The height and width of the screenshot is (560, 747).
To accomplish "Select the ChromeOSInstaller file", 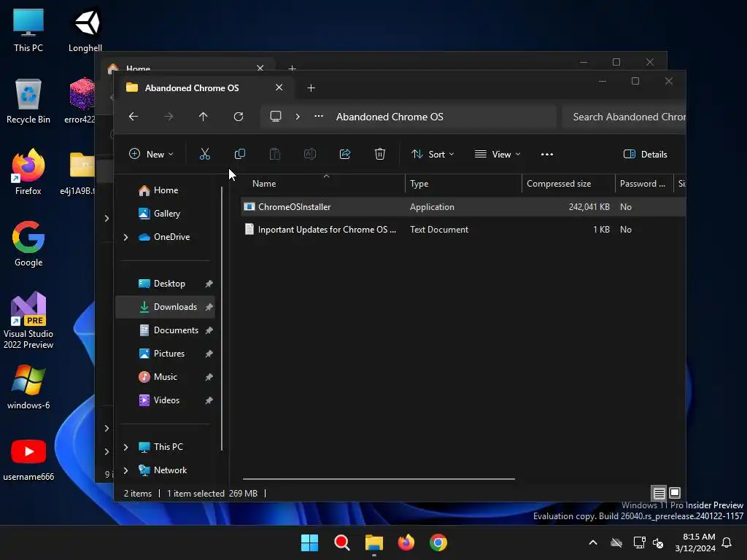I will (x=463, y=207).
